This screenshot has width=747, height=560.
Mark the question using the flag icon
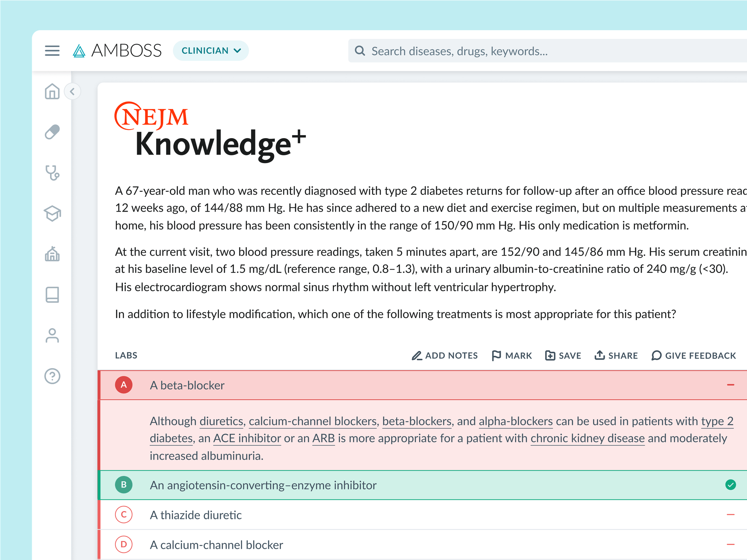click(511, 355)
